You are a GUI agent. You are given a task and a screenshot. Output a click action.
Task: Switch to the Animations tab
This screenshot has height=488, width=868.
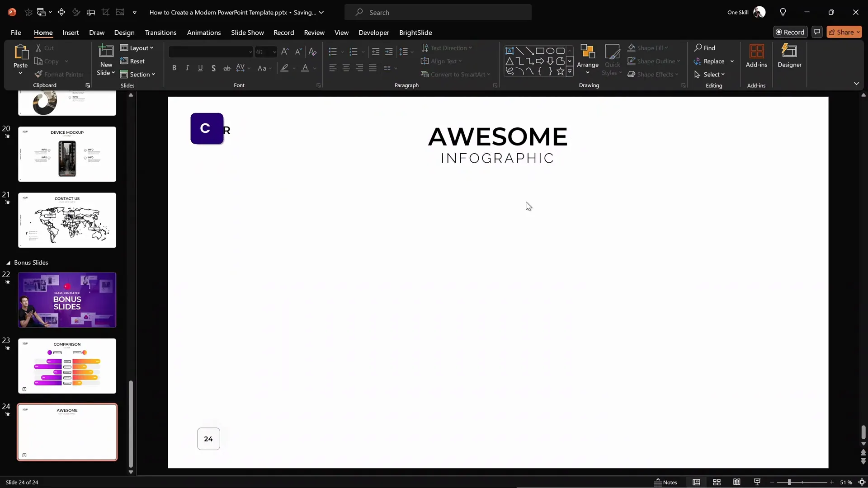pos(204,33)
